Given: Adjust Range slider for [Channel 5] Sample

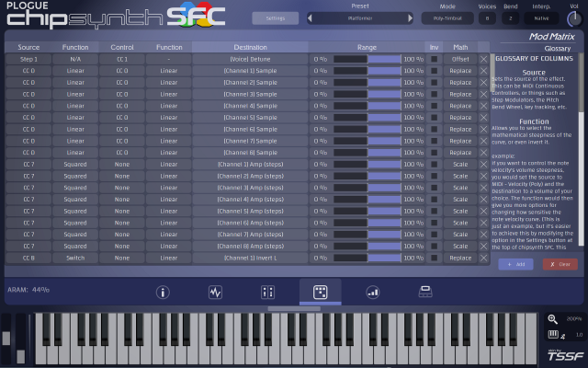Looking at the screenshot, I should [367, 118].
